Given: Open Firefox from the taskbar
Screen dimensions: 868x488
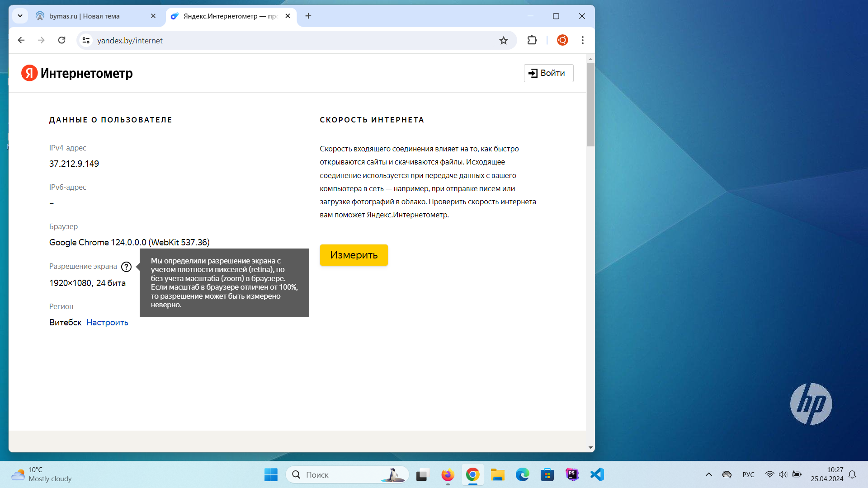Looking at the screenshot, I should pos(448,475).
